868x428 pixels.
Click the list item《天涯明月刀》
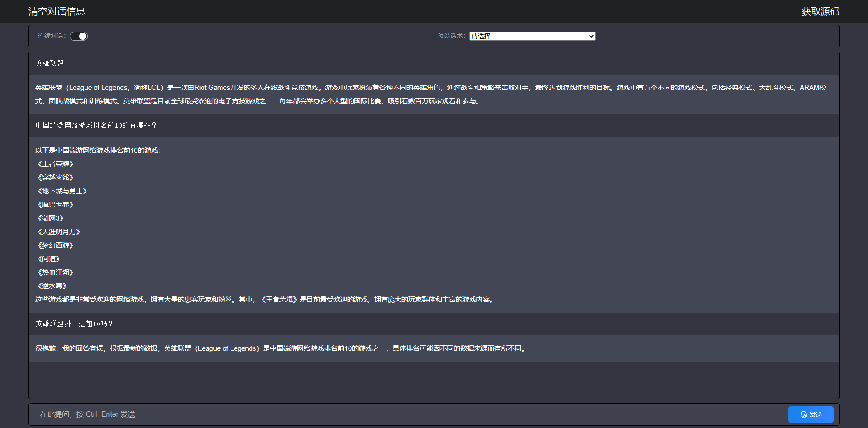[59, 232]
